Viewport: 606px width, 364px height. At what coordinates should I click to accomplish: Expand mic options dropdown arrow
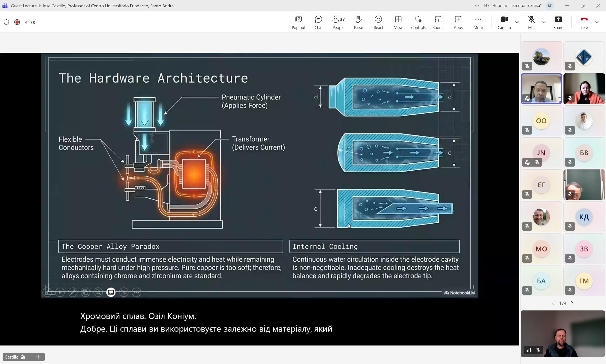tap(544, 22)
